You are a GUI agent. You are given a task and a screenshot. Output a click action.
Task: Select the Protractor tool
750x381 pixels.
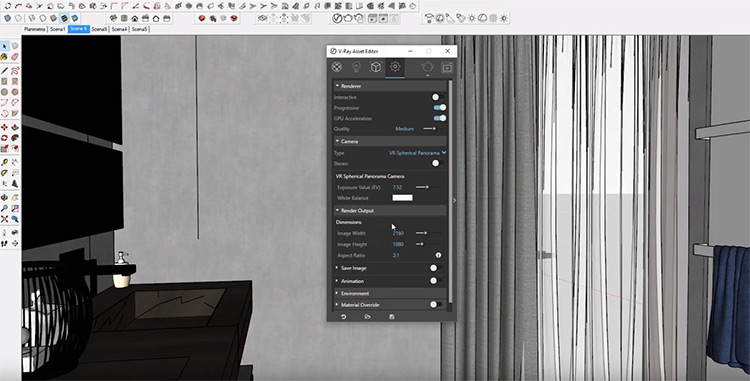click(4, 173)
